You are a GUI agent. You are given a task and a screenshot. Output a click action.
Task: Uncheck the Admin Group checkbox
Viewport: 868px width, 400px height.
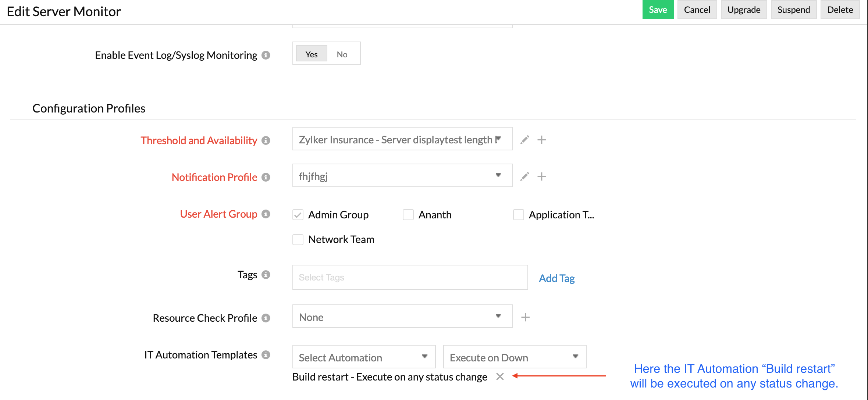pos(298,215)
